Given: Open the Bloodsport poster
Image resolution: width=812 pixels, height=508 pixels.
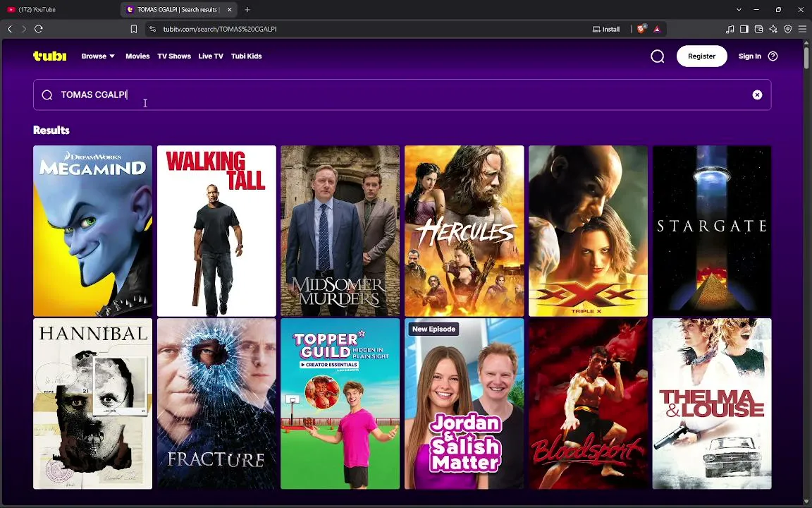Looking at the screenshot, I should pos(589,404).
